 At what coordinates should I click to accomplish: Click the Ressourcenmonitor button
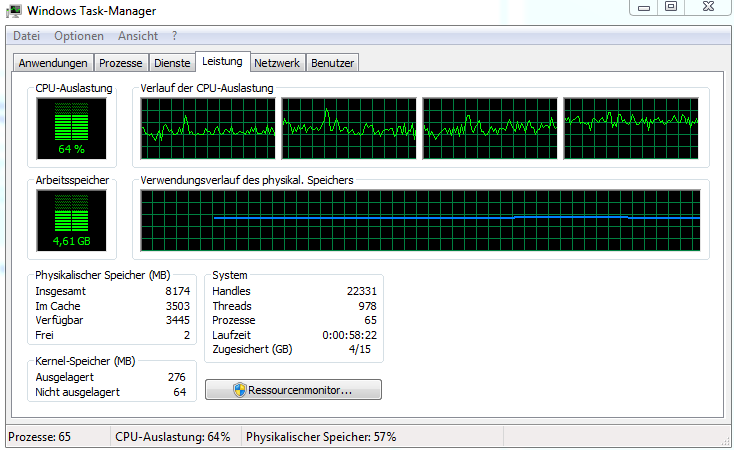pos(294,390)
